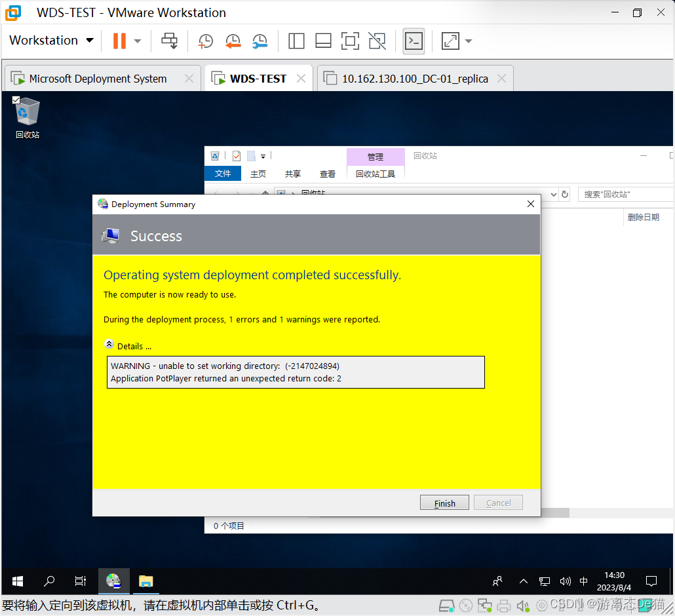The image size is (675, 616).
Task: Toggle the show/hide library panel icon
Action: (296, 41)
